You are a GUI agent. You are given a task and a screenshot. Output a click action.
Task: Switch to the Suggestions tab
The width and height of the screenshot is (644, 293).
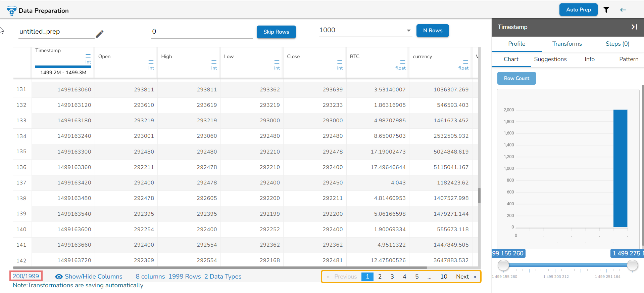[550, 59]
